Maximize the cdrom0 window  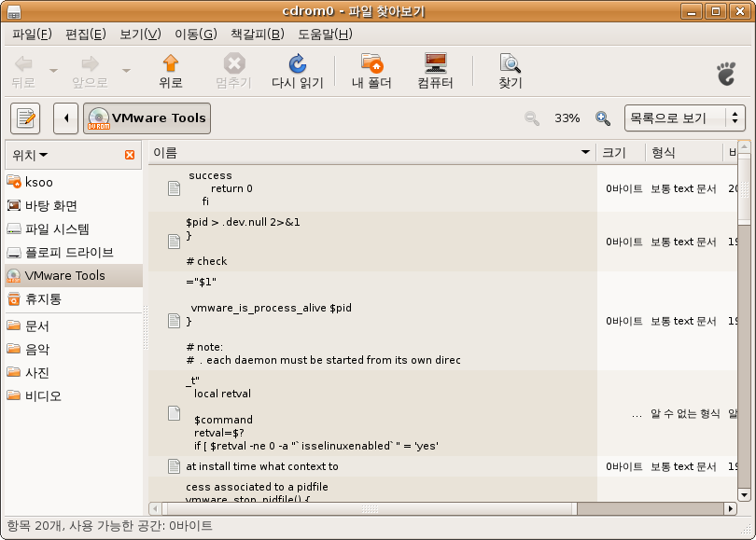point(716,11)
